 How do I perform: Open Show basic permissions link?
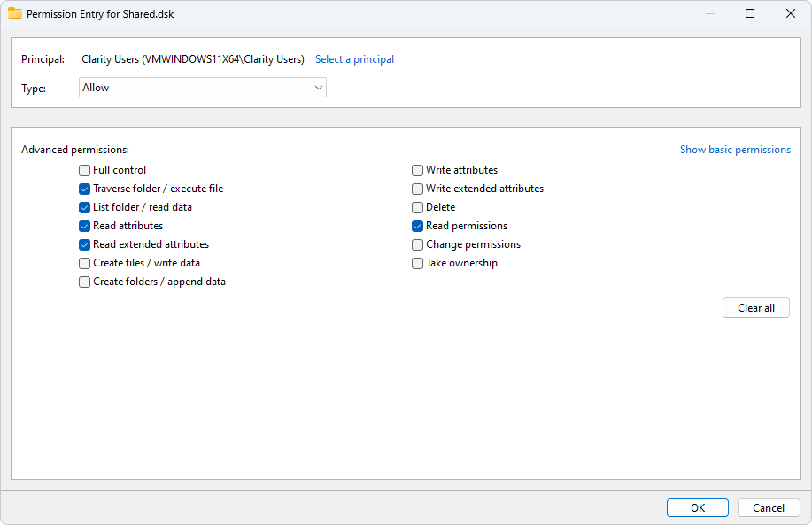pos(735,150)
